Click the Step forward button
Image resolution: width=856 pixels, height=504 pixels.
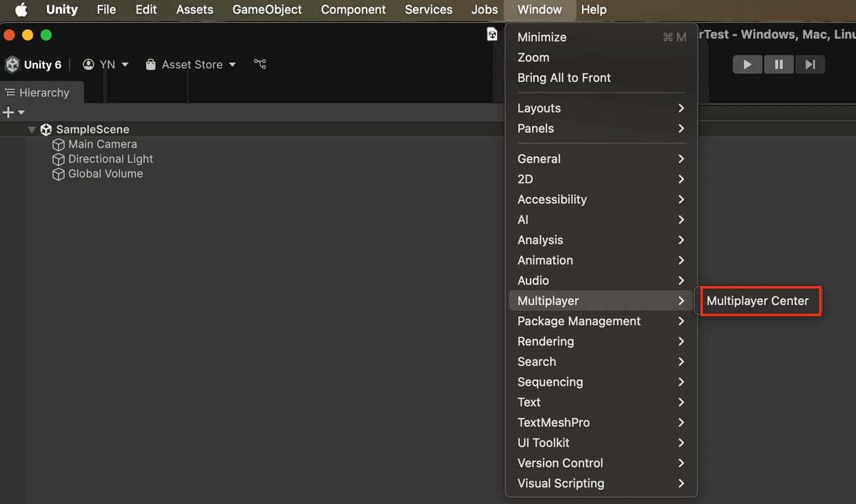pos(810,64)
